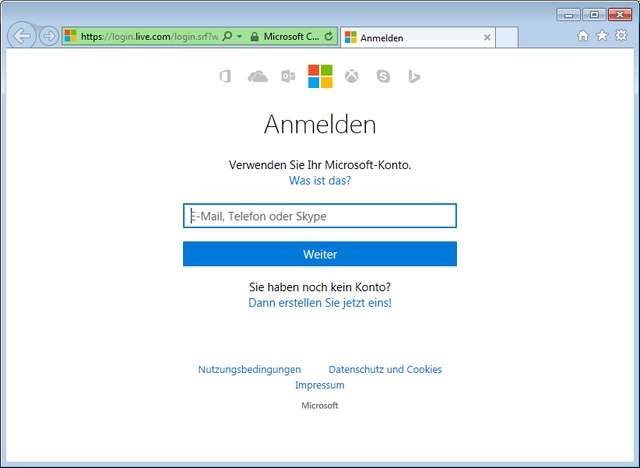Image resolution: width=640 pixels, height=468 pixels.
Task: Open the Tools gear icon
Action: [x=621, y=36]
